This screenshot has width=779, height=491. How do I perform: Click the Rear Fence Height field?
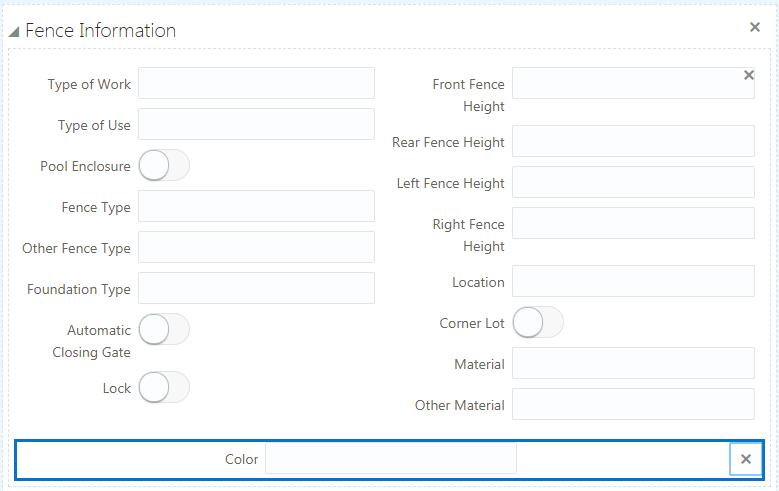click(633, 141)
